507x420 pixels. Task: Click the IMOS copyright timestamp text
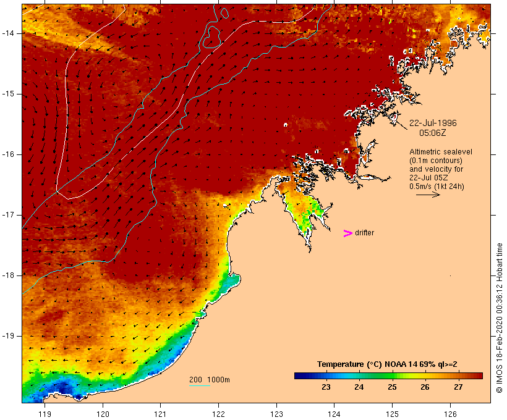coord(499,318)
